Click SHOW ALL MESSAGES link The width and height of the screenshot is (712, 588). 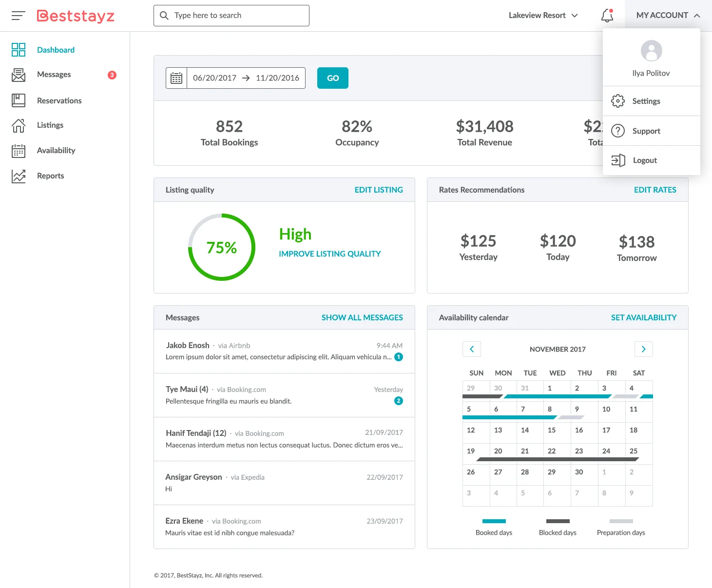[362, 318]
